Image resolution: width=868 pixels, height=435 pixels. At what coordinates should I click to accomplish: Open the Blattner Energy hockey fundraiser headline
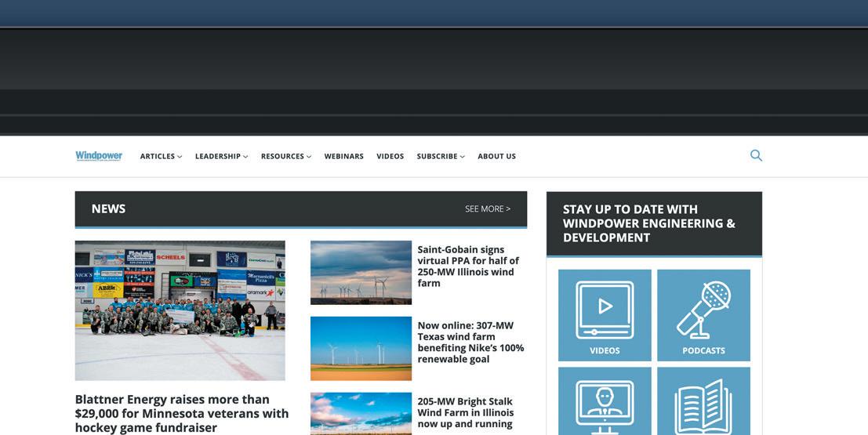point(182,413)
